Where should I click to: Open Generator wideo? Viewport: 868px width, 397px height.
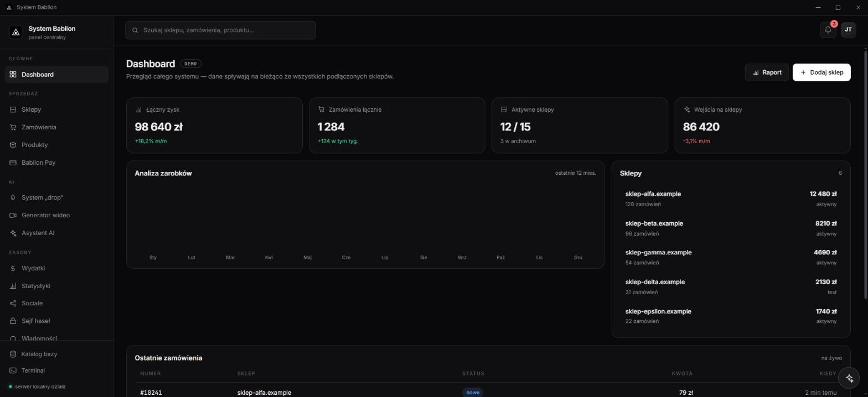click(x=56, y=215)
